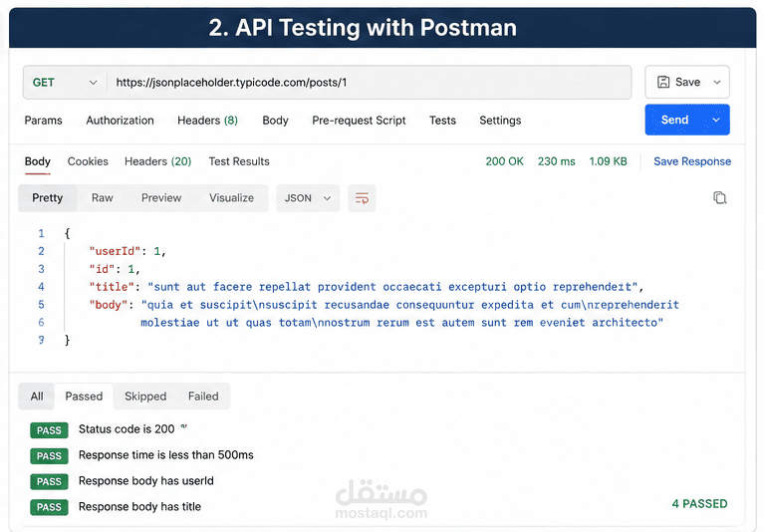Image resolution: width=764 pixels, height=532 pixels.
Task: Open the Pre-request Script tab
Action: [x=359, y=121]
